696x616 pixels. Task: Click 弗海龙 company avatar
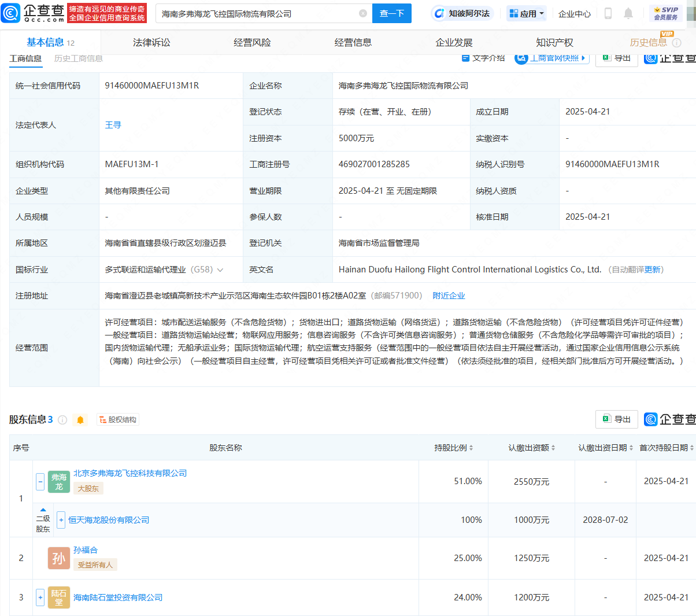(x=59, y=482)
